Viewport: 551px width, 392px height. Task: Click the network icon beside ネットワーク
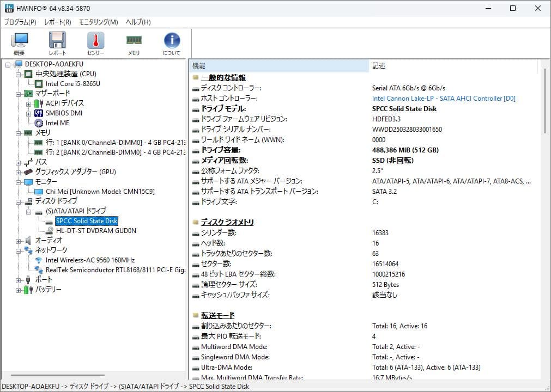pos(28,250)
